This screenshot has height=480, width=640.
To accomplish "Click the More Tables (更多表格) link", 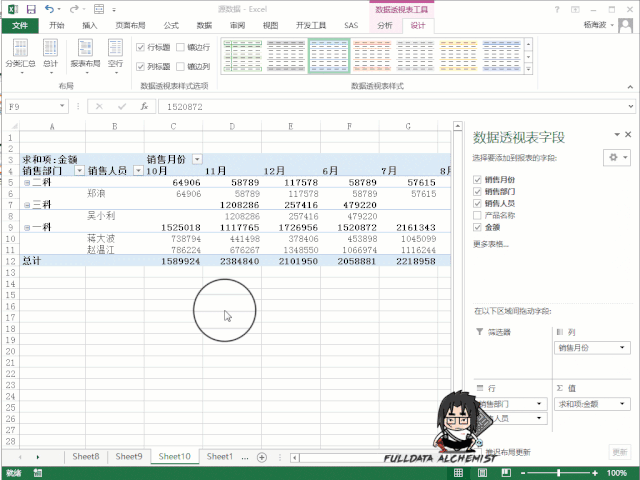I will pyautogui.click(x=491, y=244).
